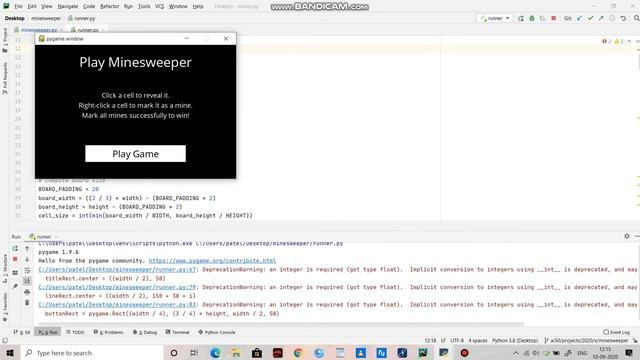Clear console output with trash icon
The width and height of the screenshot is (640, 360).
27,302
